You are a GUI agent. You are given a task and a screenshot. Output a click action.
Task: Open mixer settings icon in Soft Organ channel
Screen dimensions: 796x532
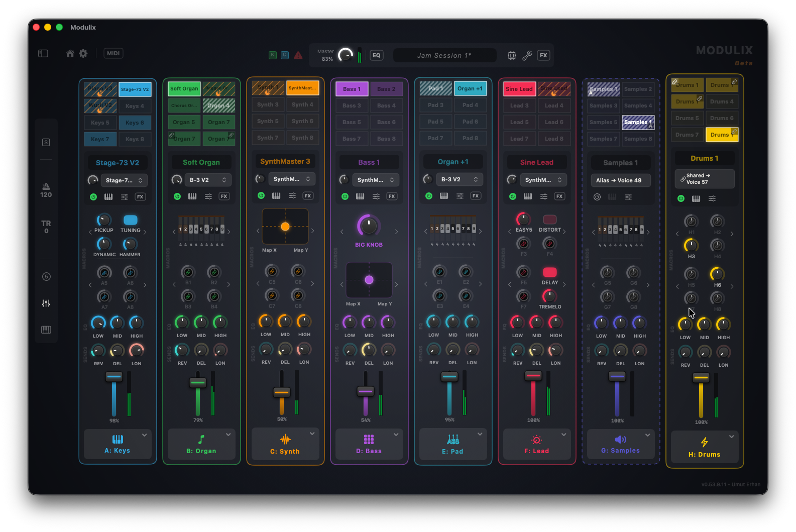point(208,196)
